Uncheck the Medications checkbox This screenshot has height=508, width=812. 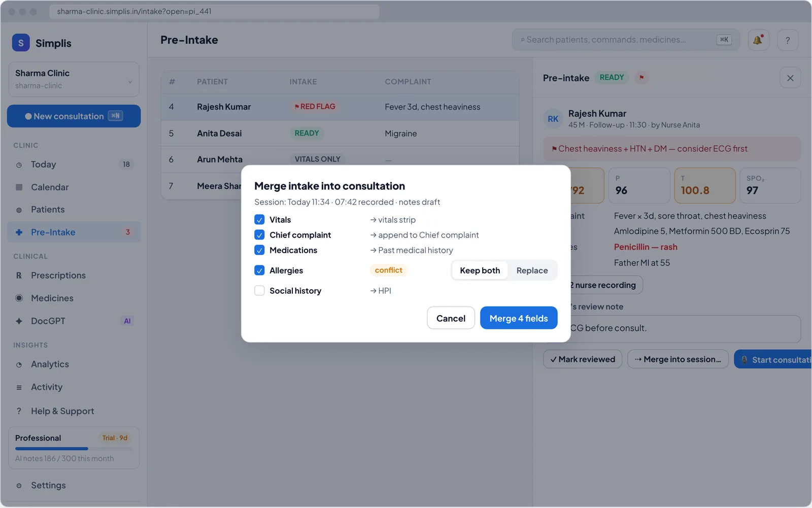(x=259, y=250)
